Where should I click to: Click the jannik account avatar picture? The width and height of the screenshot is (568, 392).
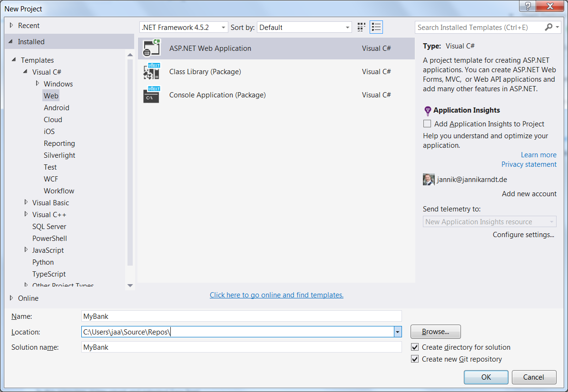pos(429,179)
